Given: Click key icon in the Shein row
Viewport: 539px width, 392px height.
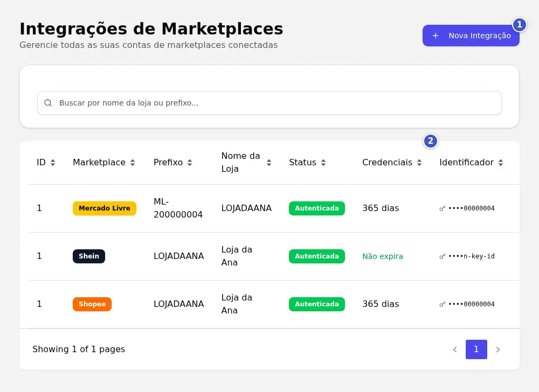Looking at the screenshot, I should click(x=443, y=256).
